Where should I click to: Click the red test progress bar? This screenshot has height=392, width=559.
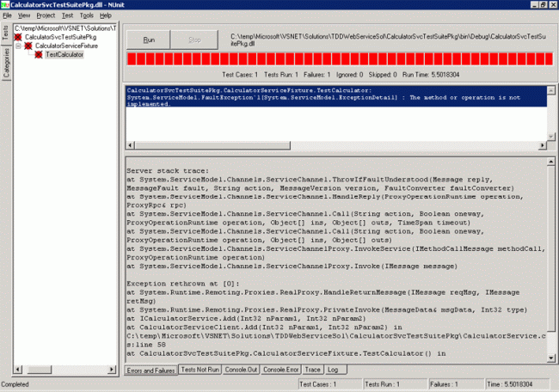tap(340, 58)
